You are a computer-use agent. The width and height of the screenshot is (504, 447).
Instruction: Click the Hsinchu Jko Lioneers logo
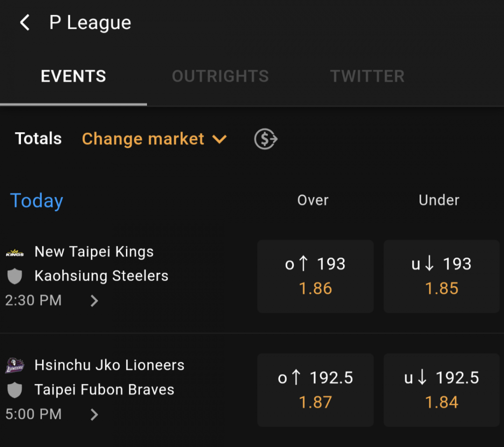pyautogui.click(x=15, y=365)
